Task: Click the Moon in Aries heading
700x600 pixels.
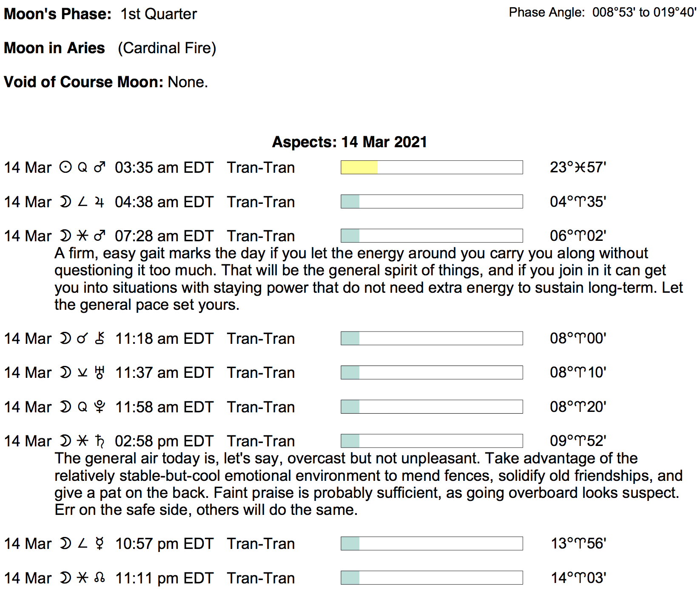Action: point(54,48)
